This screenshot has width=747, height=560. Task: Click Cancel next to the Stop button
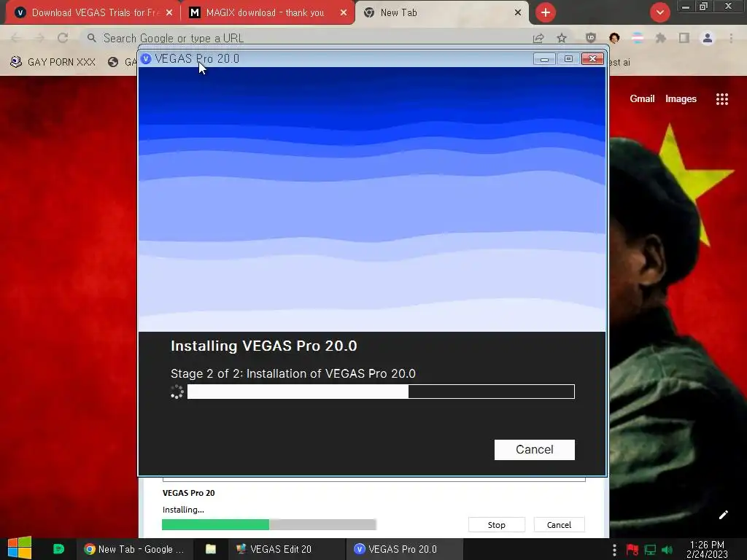pos(559,525)
